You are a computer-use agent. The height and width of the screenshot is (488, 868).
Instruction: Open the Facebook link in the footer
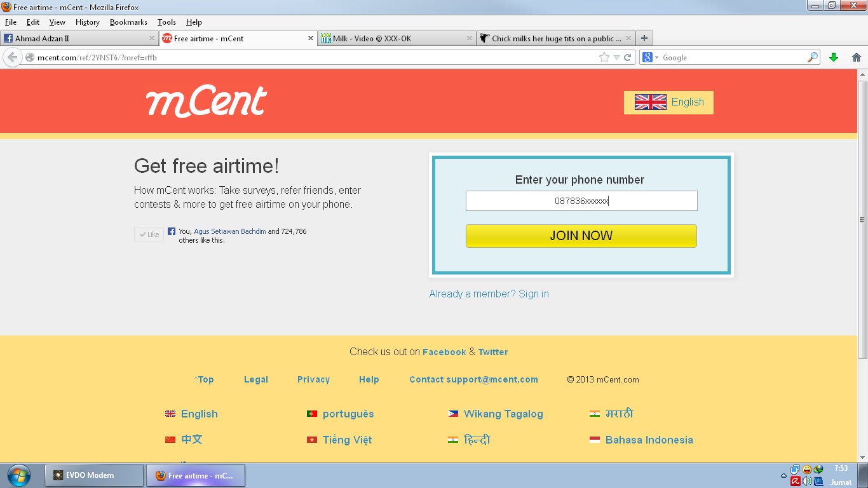pos(444,352)
